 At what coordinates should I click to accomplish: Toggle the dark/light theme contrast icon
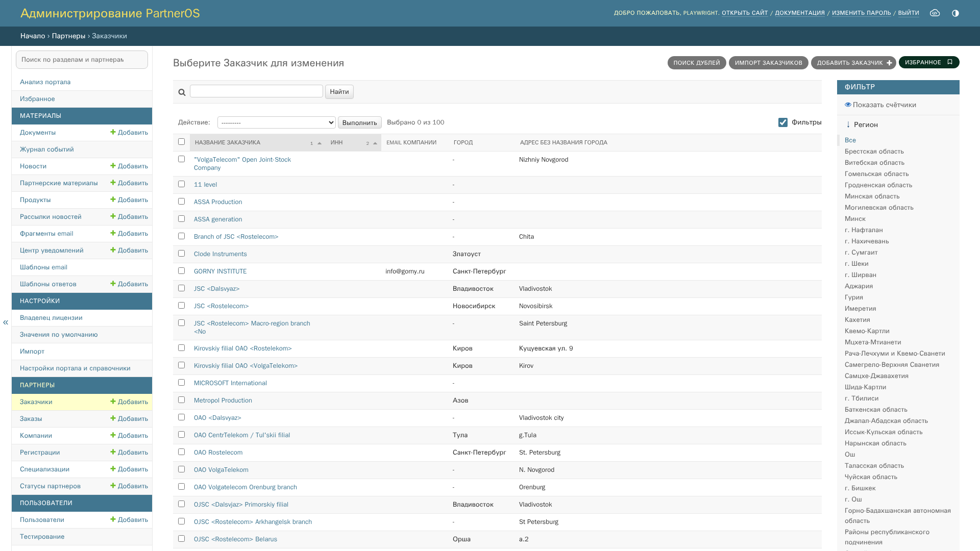[x=955, y=13]
